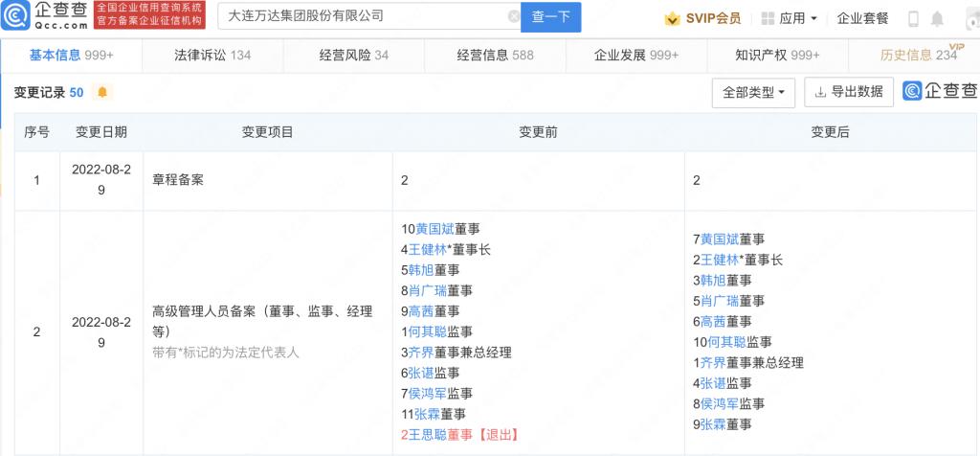
Task: Click the row 1 date 2022-08-29
Action: click(101, 180)
